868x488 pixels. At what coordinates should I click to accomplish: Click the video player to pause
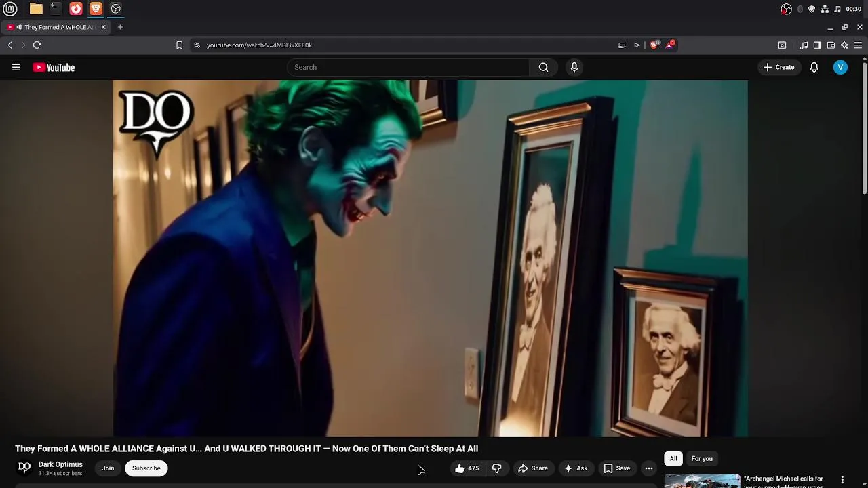tap(430, 258)
